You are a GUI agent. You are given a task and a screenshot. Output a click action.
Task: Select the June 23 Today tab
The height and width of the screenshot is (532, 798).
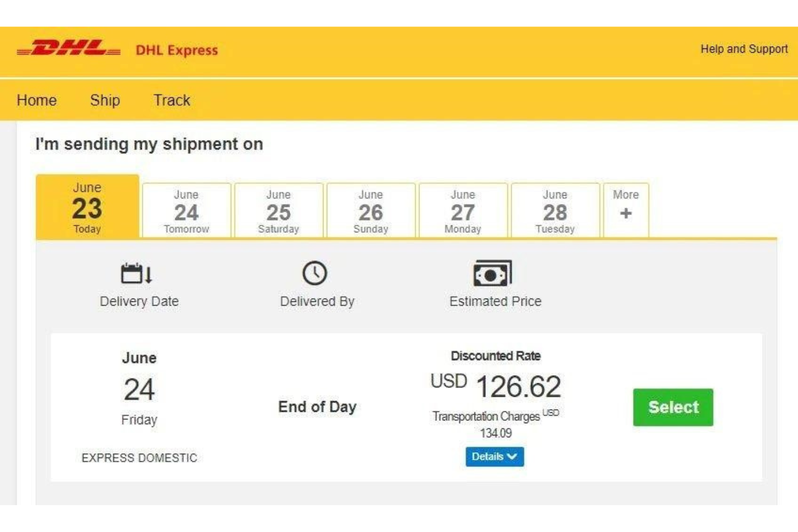[x=86, y=208]
